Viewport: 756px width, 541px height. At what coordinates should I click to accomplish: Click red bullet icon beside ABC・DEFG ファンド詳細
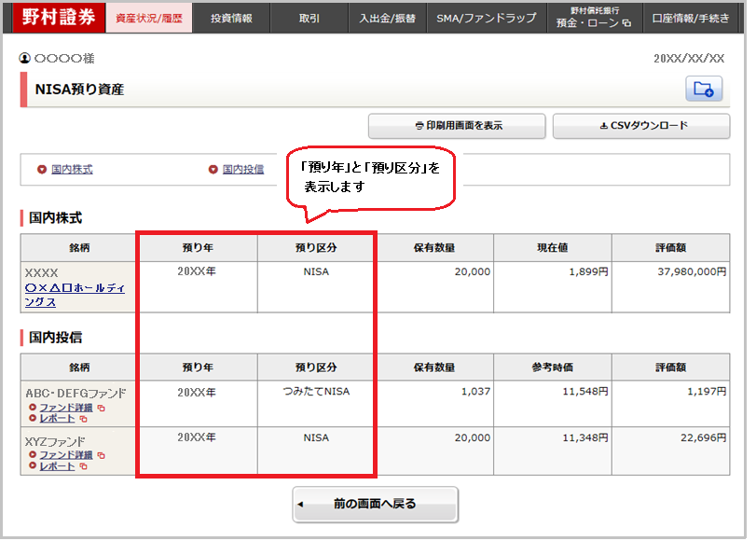click(33, 408)
